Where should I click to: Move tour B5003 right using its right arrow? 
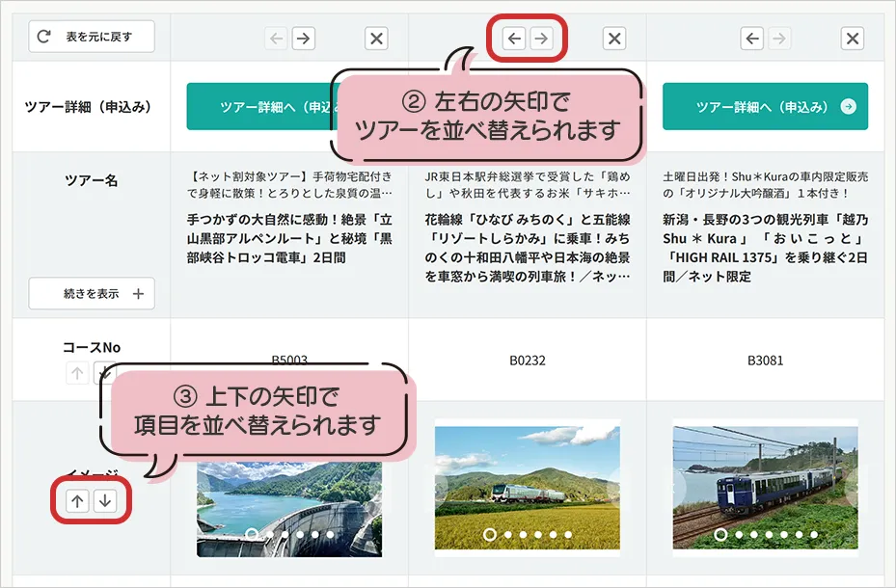(304, 39)
